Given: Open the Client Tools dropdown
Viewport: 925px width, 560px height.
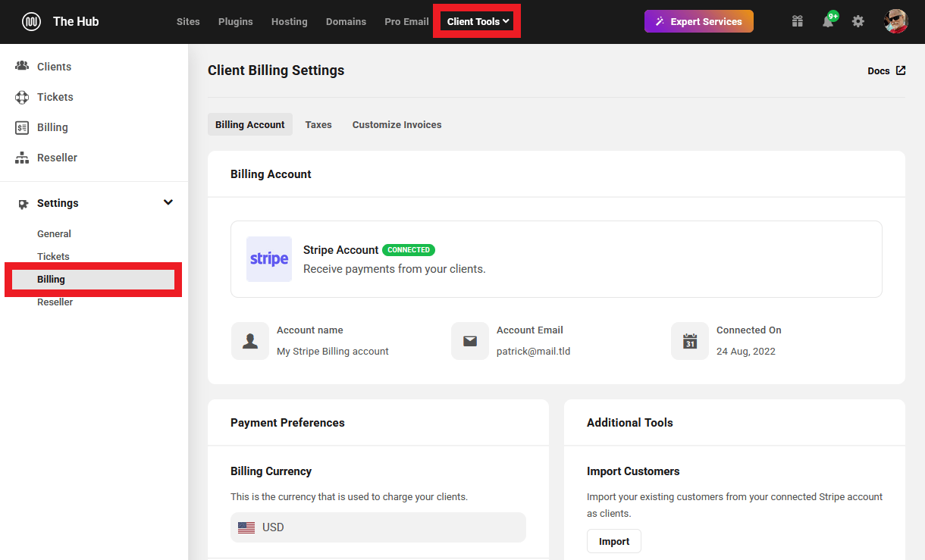Looking at the screenshot, I should click(477, 21).
